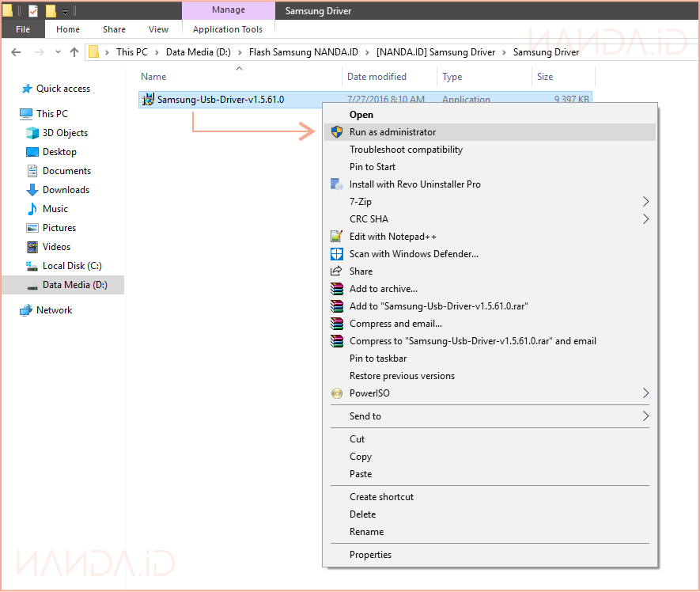Click the Samsung-Usb-Driver installer file icon
The height and width of the screenshot is (592, 700).
pyautogui.click(x=148, y=100)
